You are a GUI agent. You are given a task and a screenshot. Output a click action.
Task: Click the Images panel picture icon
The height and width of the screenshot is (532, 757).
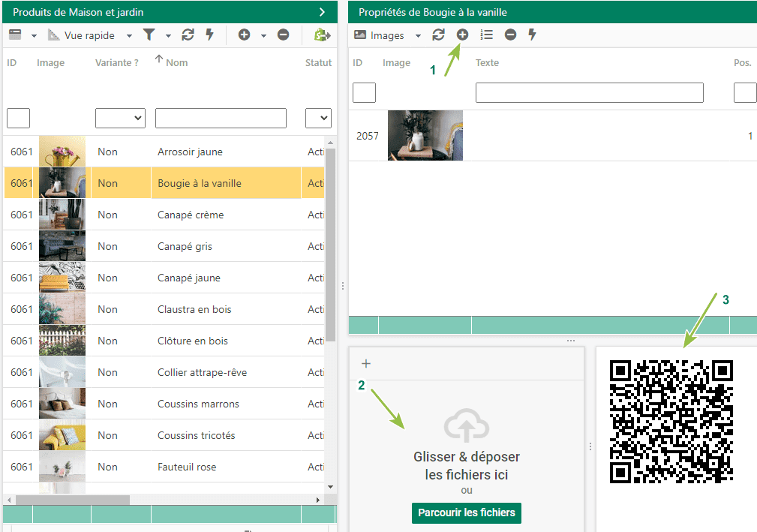(x=360, y=35)
